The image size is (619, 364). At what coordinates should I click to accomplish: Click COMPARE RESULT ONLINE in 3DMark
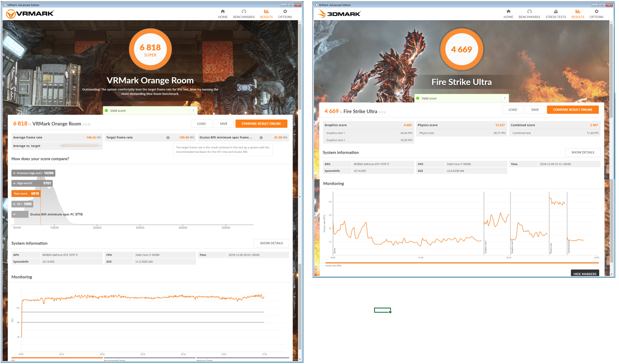click(573, 110)
